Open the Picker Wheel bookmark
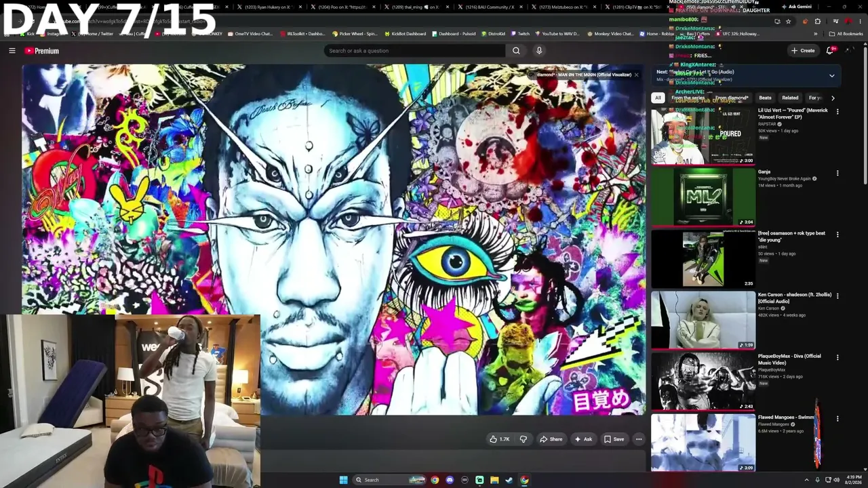868x488 pixels. 353,33
